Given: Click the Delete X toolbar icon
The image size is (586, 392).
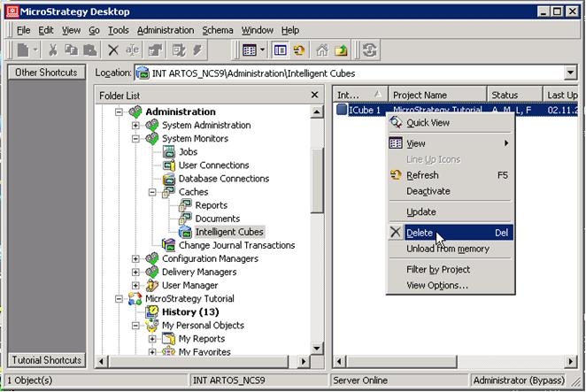Looking at the screenshot, I should (113, 50).
